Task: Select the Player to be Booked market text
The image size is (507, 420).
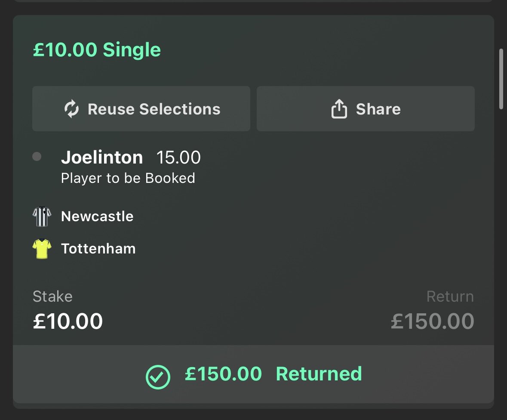Action: (128, 178)
